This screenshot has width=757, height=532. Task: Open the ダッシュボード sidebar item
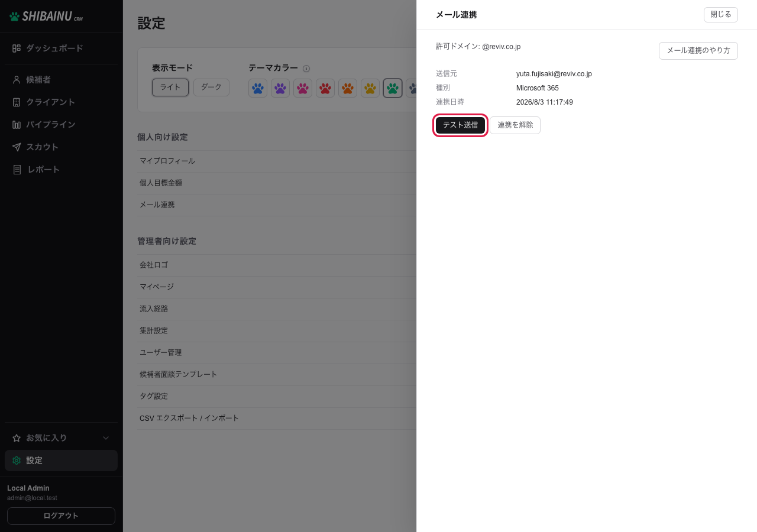(62, 48)
